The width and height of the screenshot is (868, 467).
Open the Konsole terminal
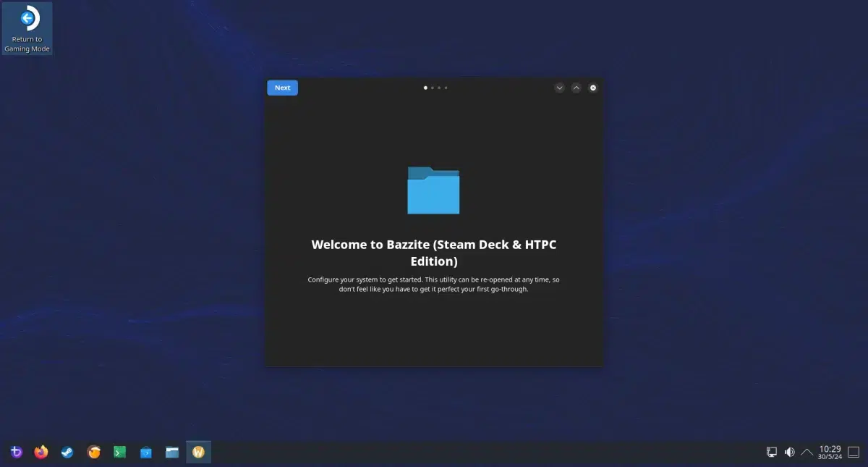[119, 451]
